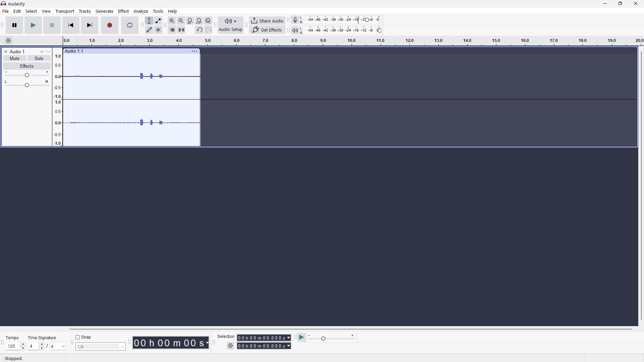The width and height of the screenshot is (644, 362).
Task: Click the Undo arrow icon
Action: point(200,30)
